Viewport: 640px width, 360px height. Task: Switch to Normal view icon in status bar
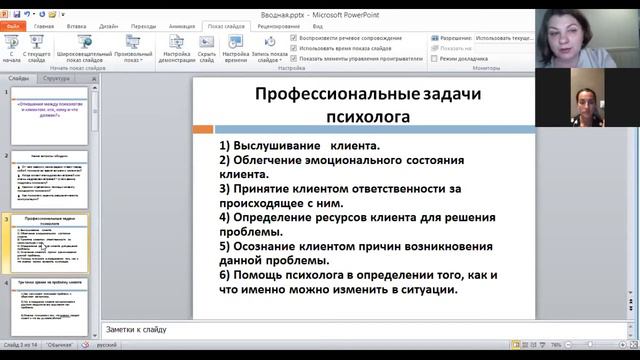pyautogui.click(x=516, y=345)
